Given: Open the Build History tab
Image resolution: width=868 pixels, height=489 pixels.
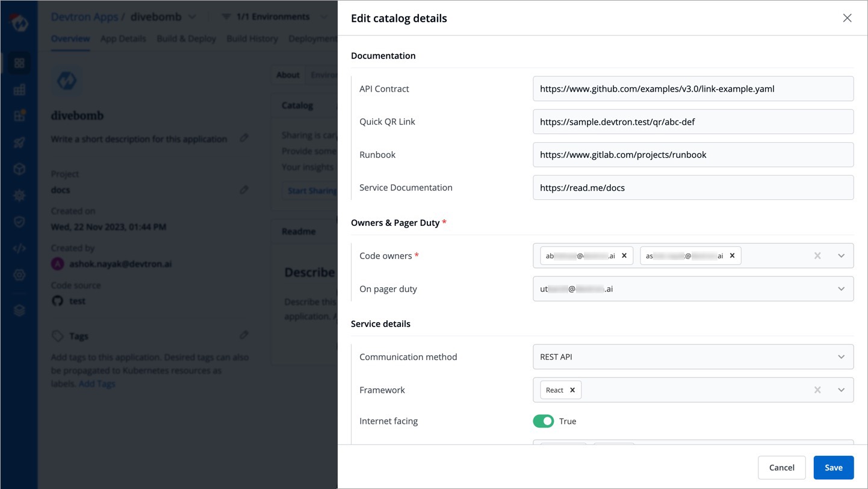Looking at the screenshot, I should pyautogui.click(x=252, y=39).
